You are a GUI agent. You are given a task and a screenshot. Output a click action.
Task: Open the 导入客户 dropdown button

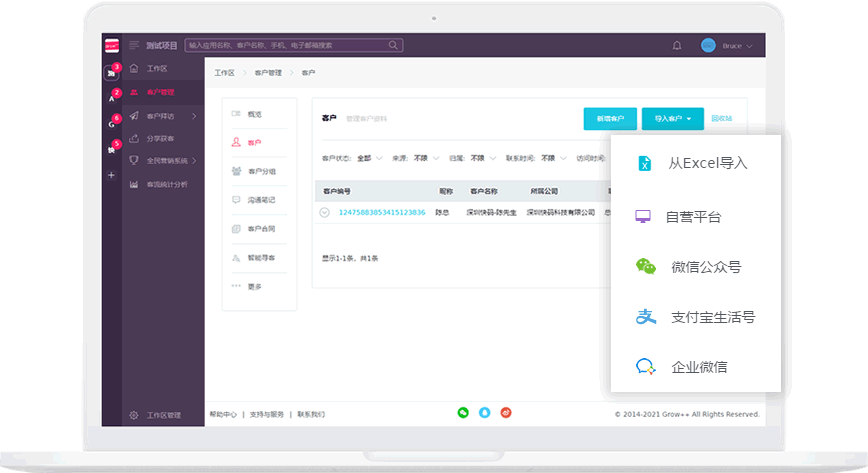[673, 118]
